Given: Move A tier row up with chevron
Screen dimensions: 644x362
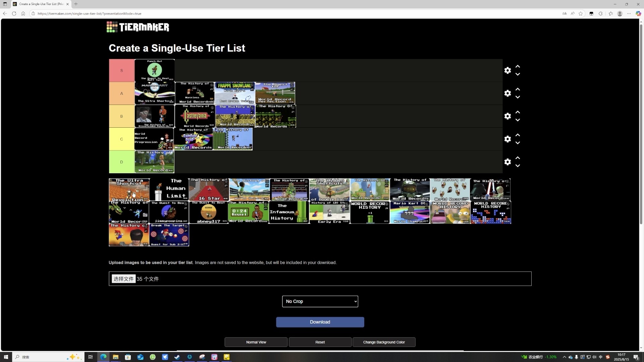Looking at the screenshot, I should click(518, 89).
